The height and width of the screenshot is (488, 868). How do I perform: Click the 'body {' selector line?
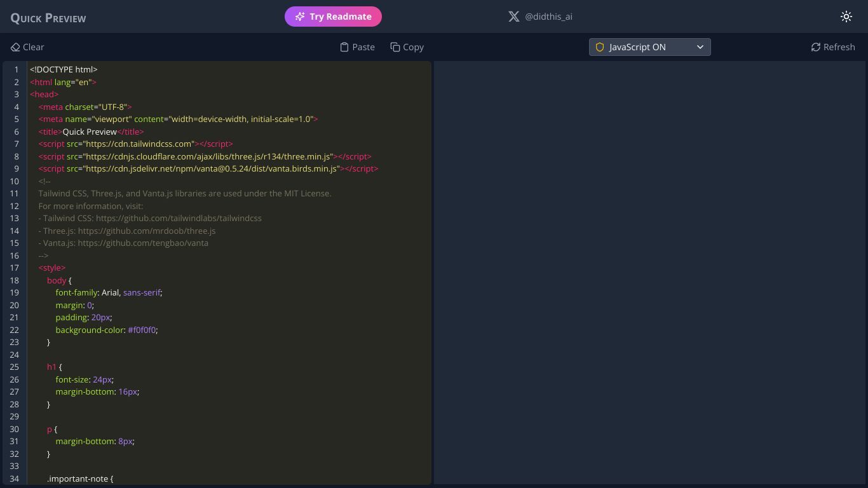59,280
